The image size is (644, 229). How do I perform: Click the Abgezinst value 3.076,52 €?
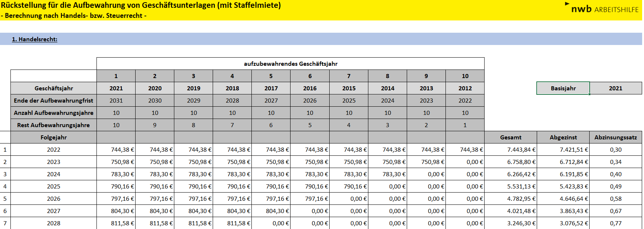pos(573,223)
